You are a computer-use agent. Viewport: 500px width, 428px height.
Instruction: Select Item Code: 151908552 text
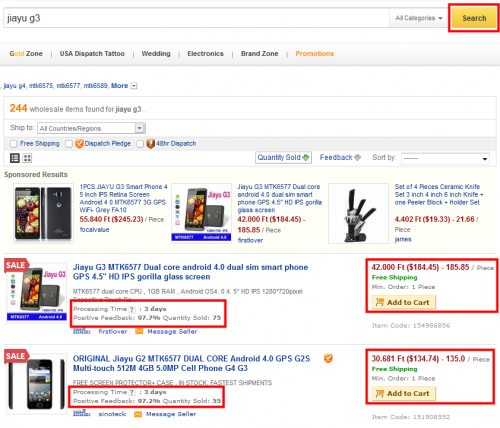(411, 417)
